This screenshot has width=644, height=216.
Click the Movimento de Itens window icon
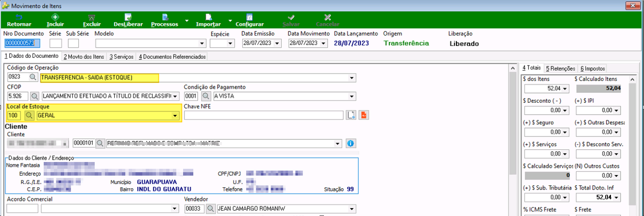[x=5, y=5]
